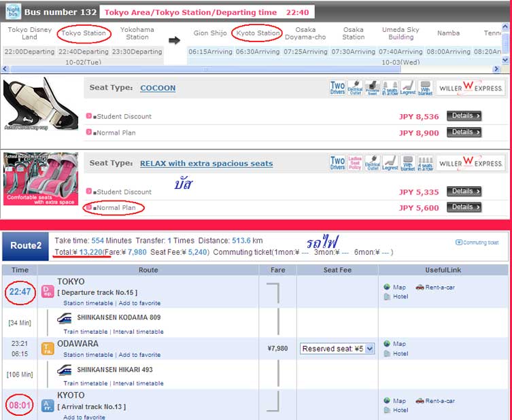Click the pink arrow bullet beside COCOON Student Discount
Viewport: 512px width, 420px height.
(89, 116)
